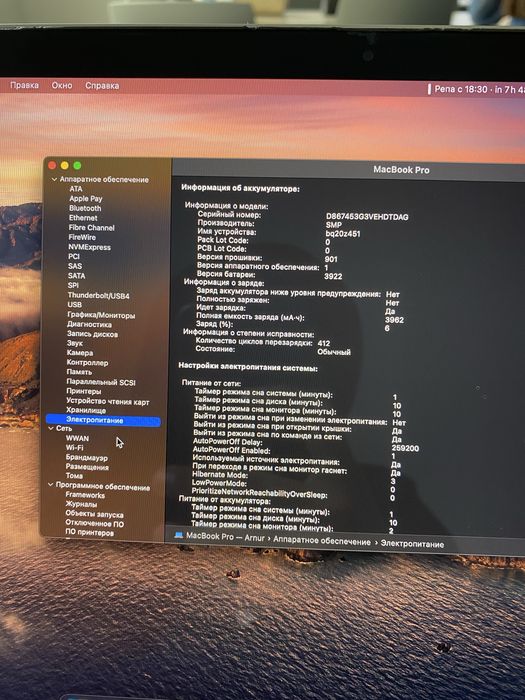The height and width of the screenshot is (700, 525).
Task: Click manufacturer value SMP
Action: coord(333,225)
